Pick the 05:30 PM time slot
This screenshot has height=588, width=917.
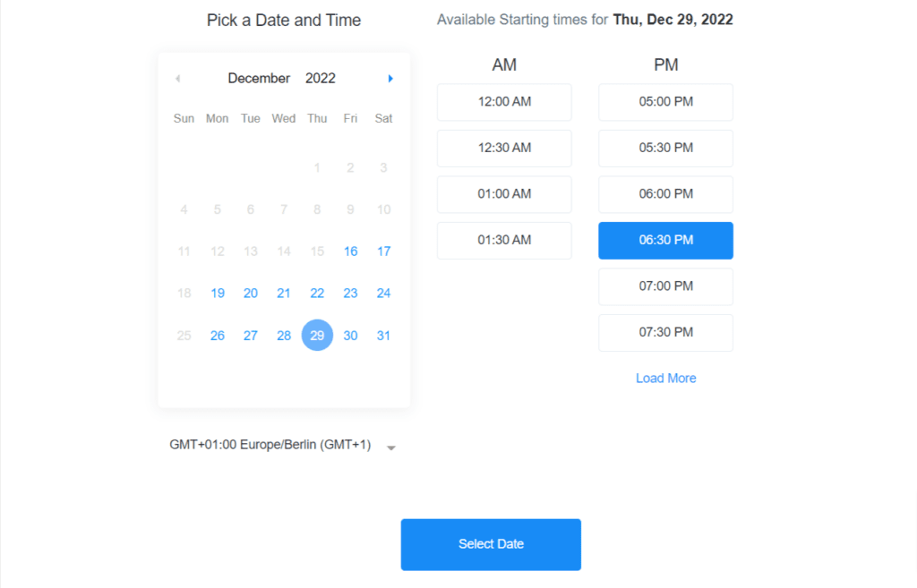[665, 149]
